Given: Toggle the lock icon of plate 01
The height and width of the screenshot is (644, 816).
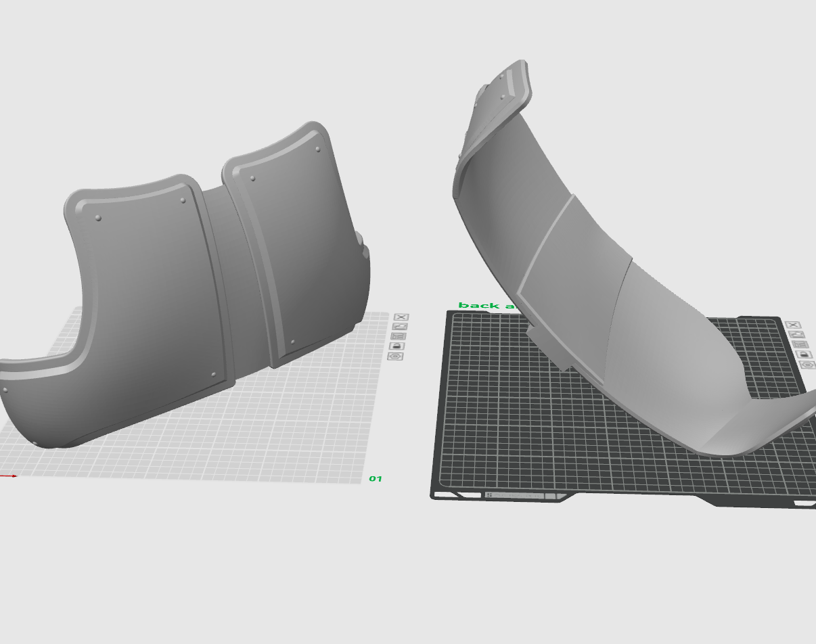Looking at the screenshot, I should pyautogui.click(x=397, y=346).
